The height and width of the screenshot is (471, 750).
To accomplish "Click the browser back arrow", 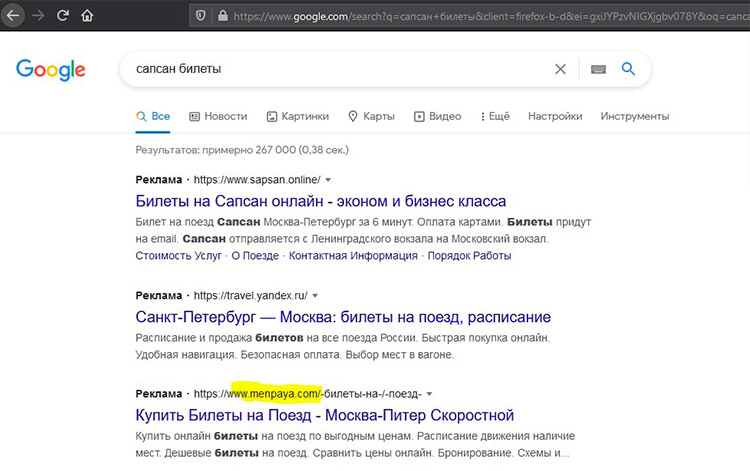I will click(15, 15).
